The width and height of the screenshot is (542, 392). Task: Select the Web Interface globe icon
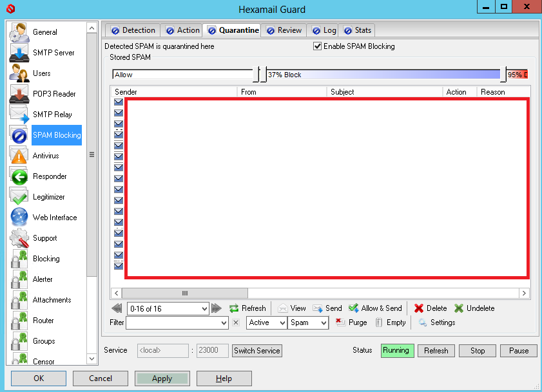click(19, 217)
